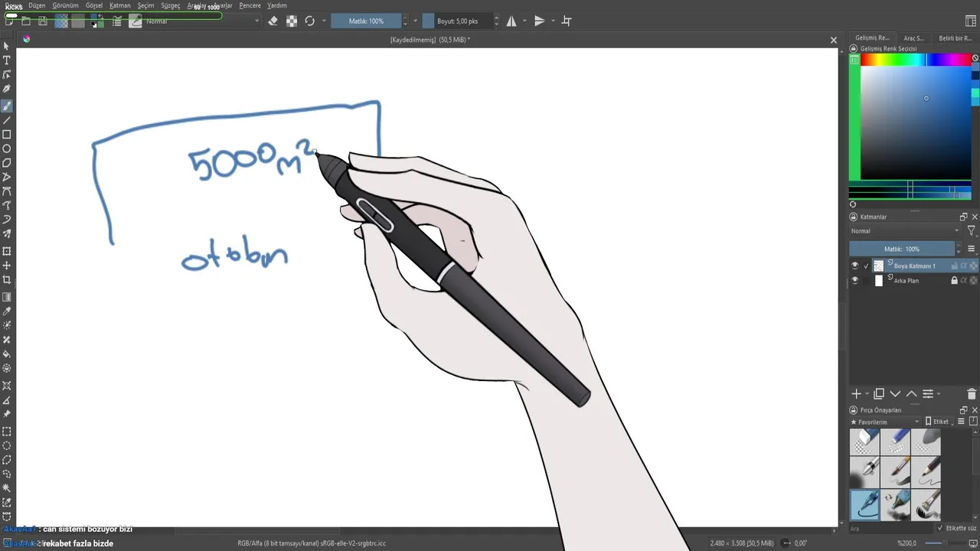Image resolution: width=980 pixels, height=551 pixels.
Task: Open the Süzgeç menu
Action: 171,5
